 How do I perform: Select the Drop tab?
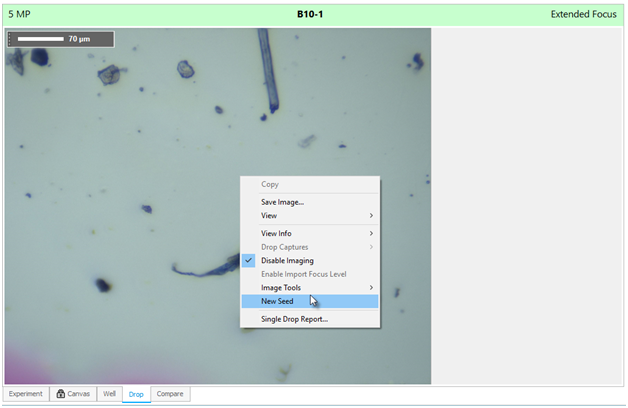click(x=136, y=394)
